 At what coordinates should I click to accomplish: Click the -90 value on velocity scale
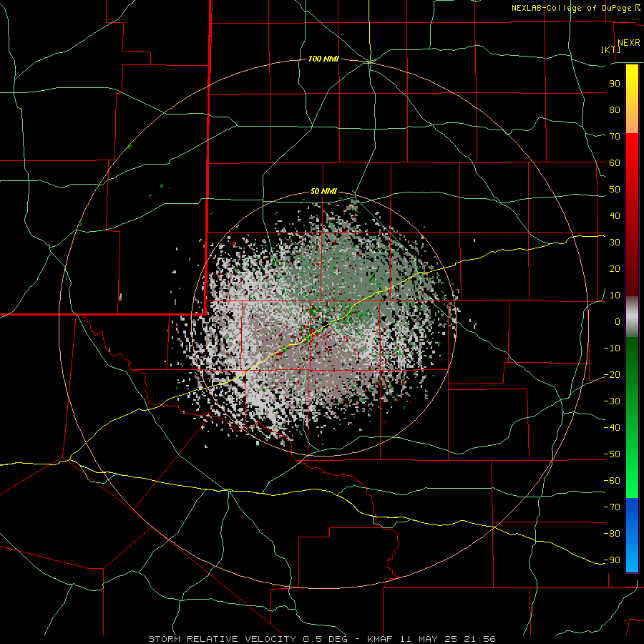(612, 560)
